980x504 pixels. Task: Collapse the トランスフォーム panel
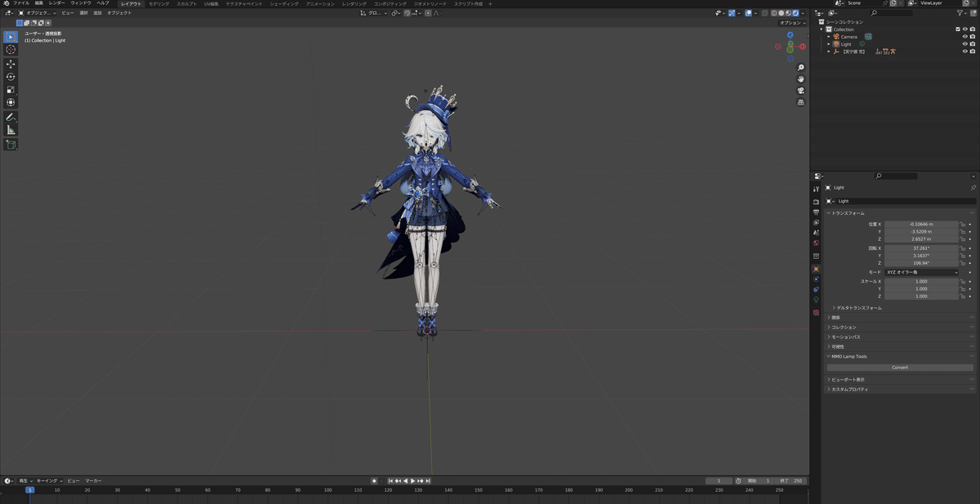(846, 213)
